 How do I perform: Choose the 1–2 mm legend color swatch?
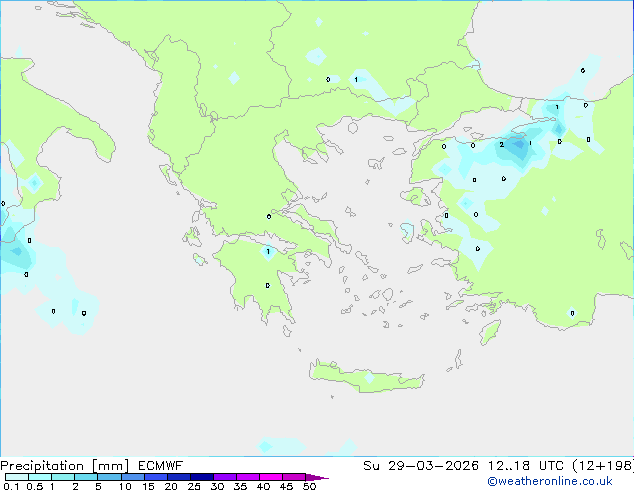click(63, 477)
